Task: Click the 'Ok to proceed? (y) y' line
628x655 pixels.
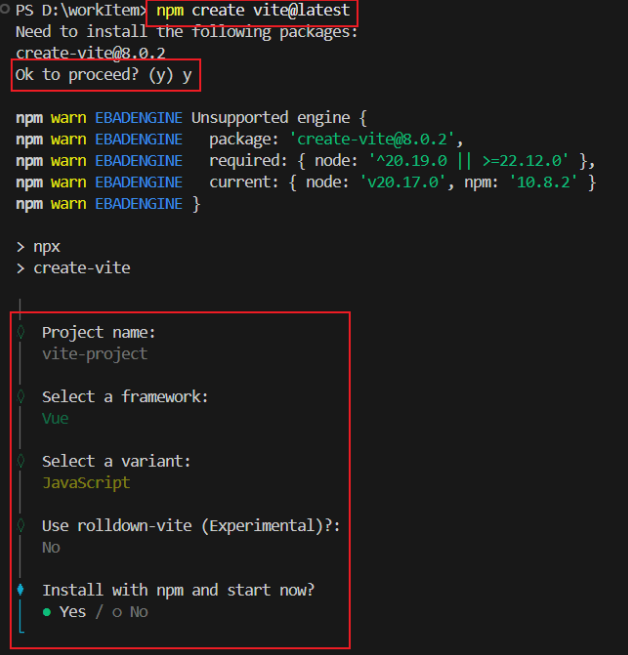Action: 104,75
